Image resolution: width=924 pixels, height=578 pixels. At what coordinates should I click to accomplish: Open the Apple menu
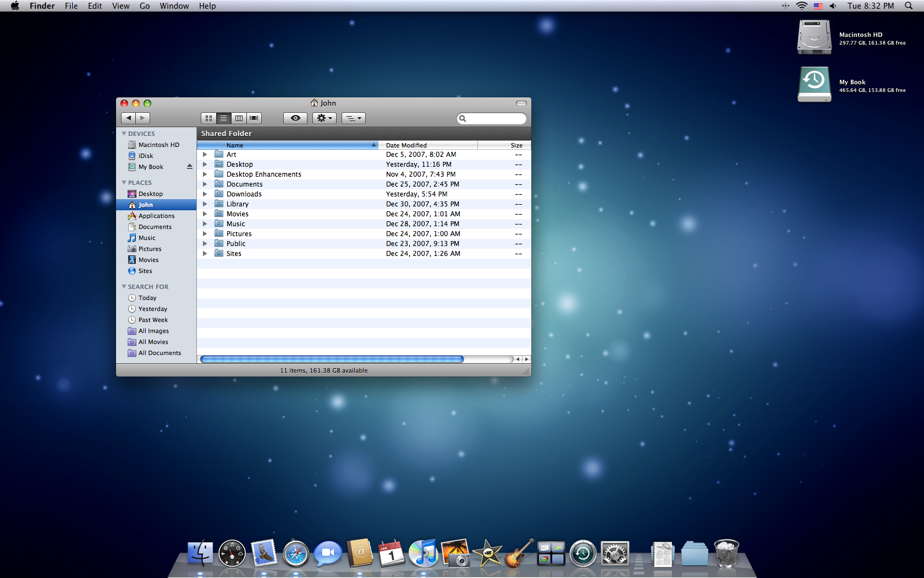point(15,6)
